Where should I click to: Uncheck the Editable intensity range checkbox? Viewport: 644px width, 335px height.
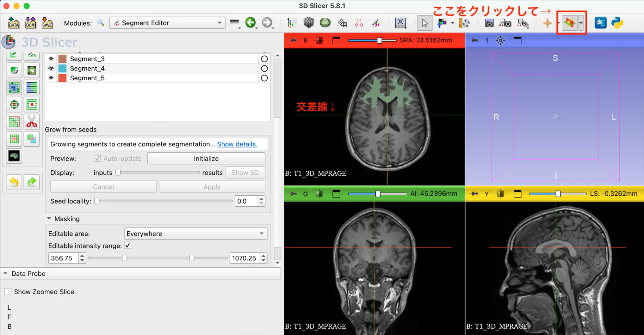127,246
